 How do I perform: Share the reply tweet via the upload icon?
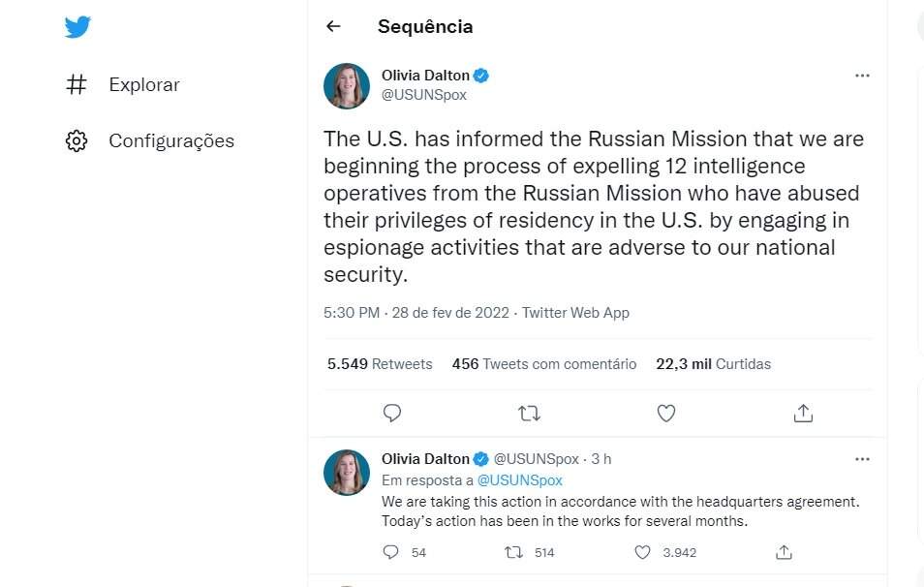[785, 552]
